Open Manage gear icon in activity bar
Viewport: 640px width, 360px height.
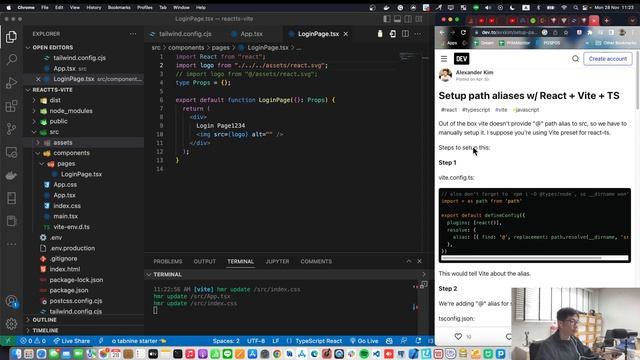coord(11,324)
